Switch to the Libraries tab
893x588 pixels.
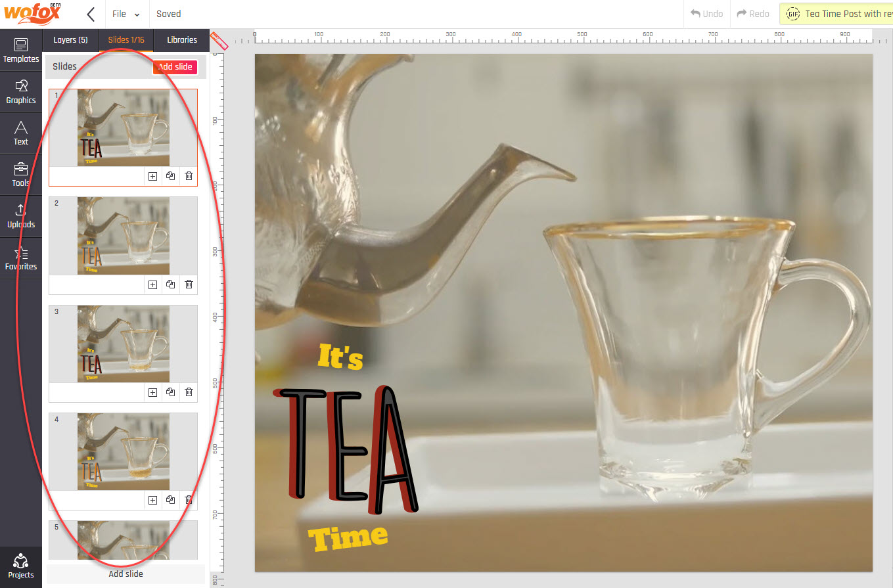pos(182,40)
